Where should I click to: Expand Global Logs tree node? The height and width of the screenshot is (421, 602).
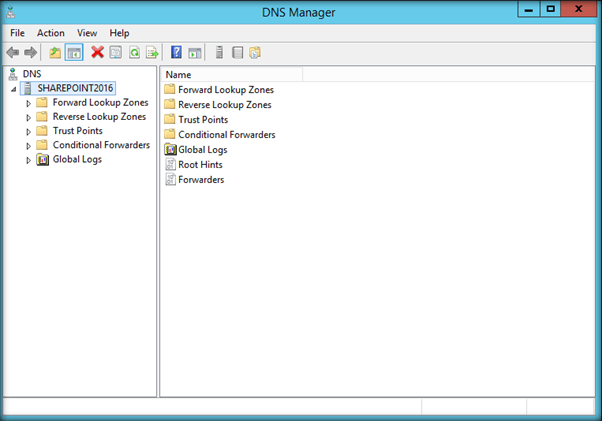tap(28, 160)
